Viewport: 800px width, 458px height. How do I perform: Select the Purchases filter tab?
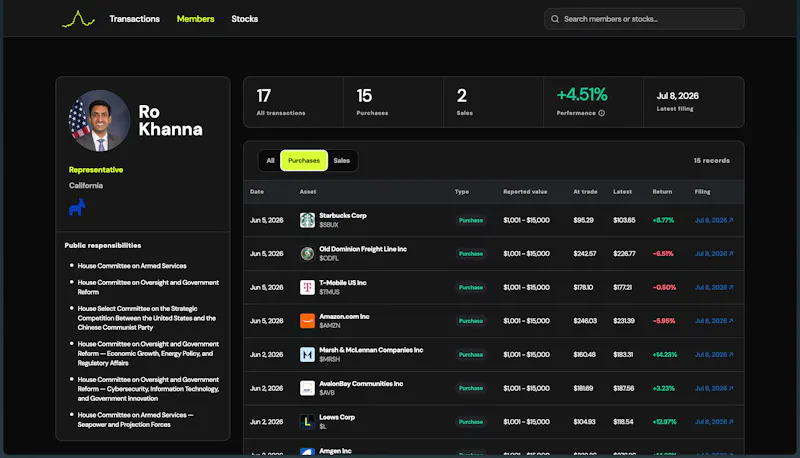[x=304, y=161]
